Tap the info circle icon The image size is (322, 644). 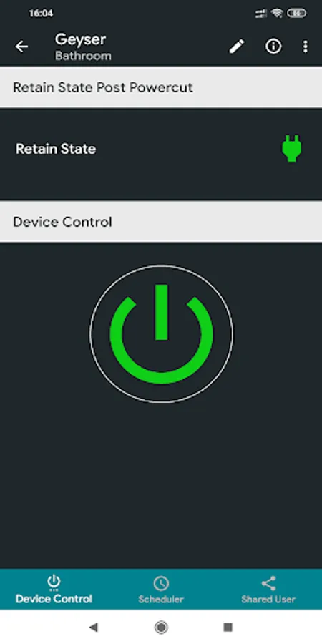[273, 47]
